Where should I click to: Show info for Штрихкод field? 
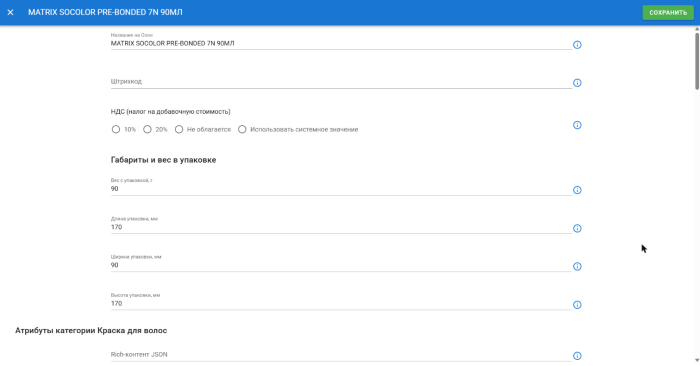(577, 83)
